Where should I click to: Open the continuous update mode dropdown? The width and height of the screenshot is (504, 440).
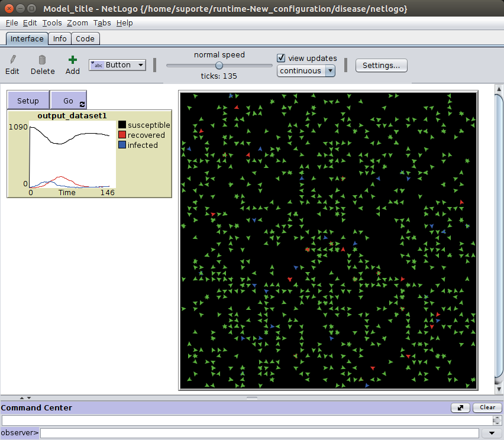click(330, 70)
